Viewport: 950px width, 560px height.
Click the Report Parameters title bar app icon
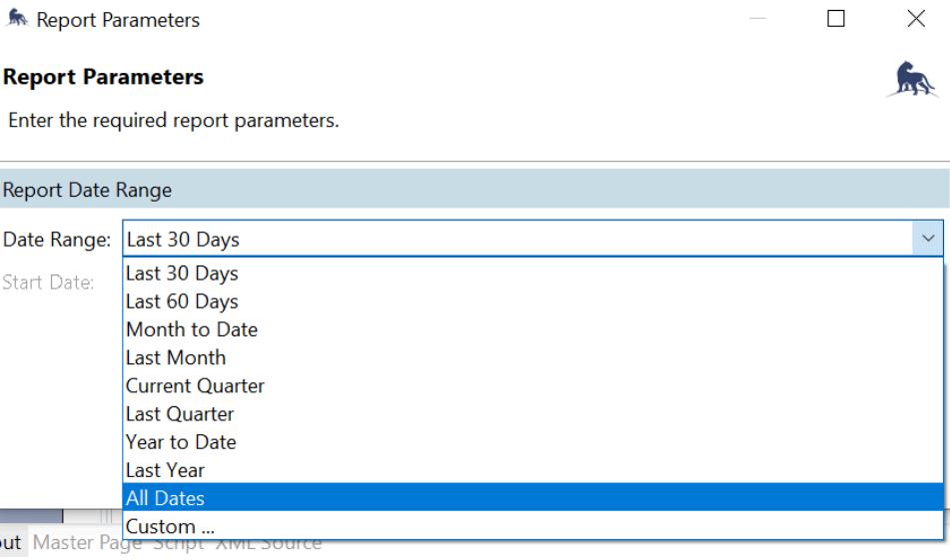pos(18,20)
